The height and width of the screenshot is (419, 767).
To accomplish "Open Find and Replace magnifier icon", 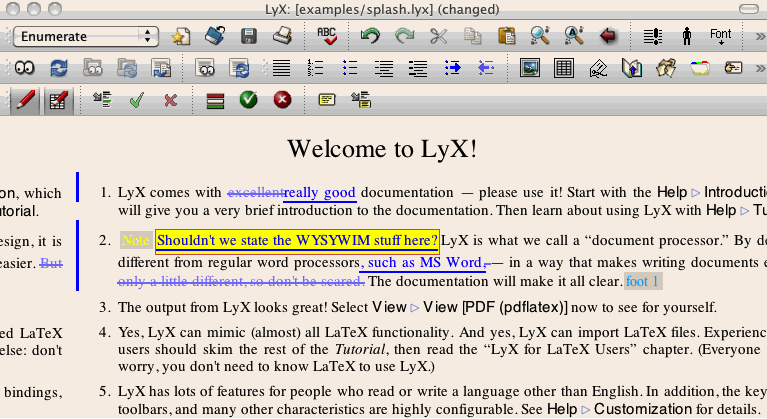I will [540, 36].
